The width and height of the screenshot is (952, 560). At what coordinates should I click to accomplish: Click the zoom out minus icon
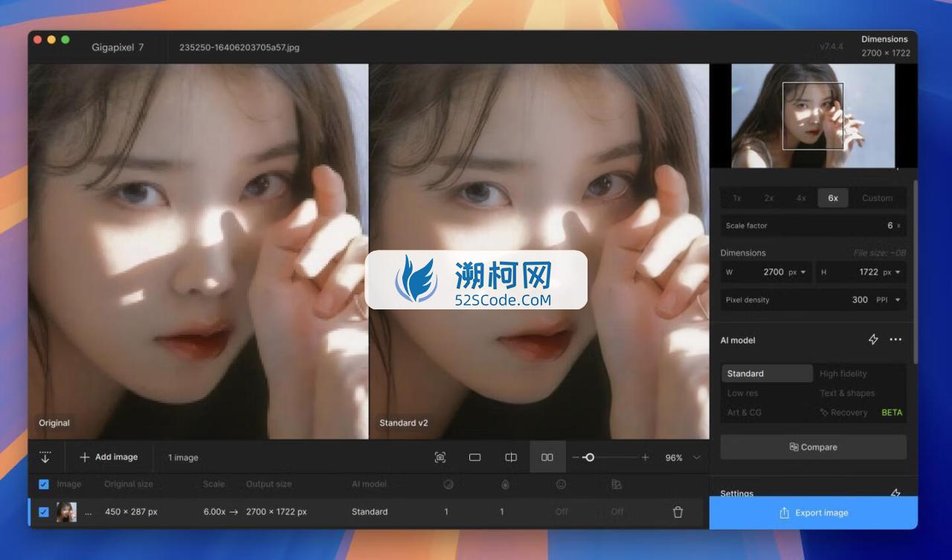(576, 457)
